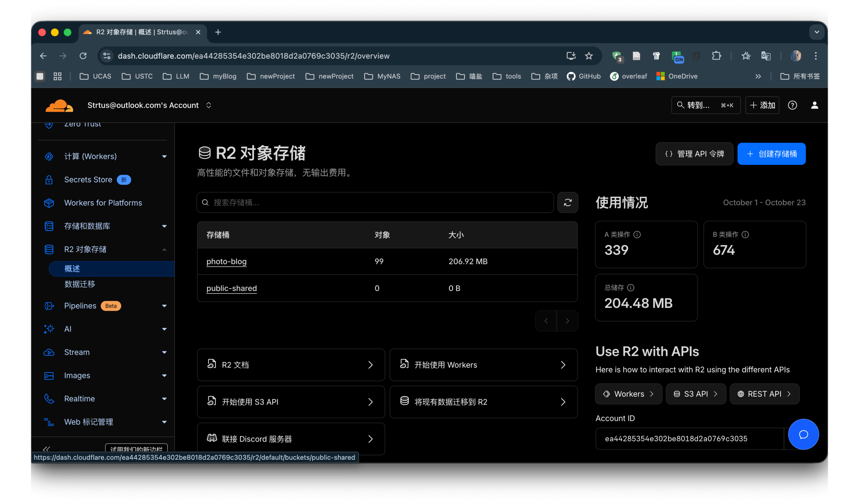Click the 搜索存储桶 search field
This screenshot has height=504, width=859.
(375, 203)
